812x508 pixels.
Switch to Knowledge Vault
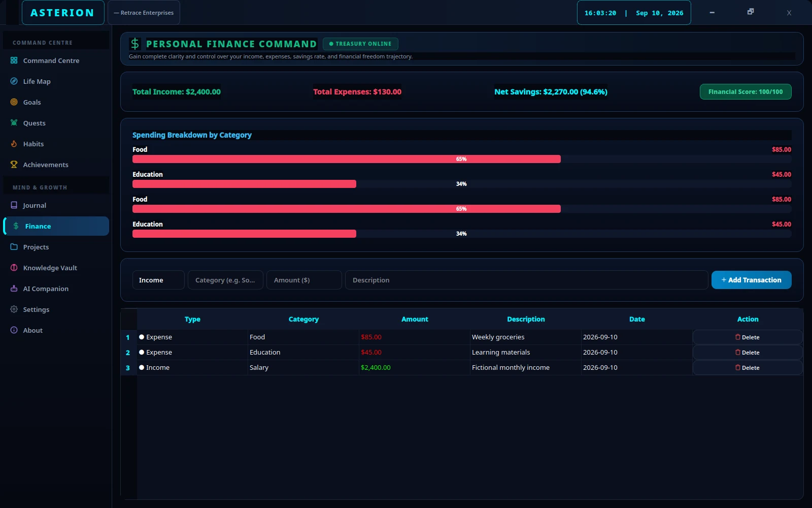click(x=56, y=268)
